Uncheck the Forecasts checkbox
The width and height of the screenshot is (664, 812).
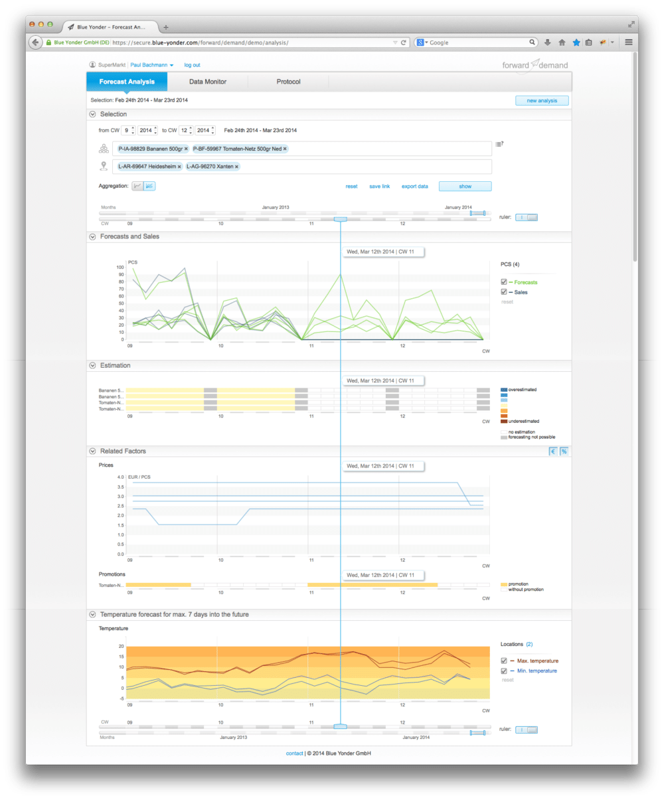point(504,282)
